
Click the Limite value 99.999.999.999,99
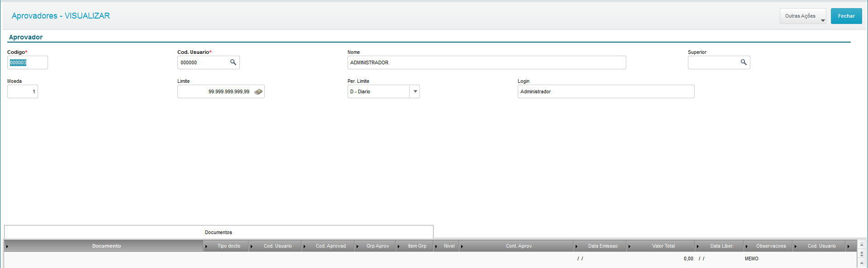[x=229, y=91]
